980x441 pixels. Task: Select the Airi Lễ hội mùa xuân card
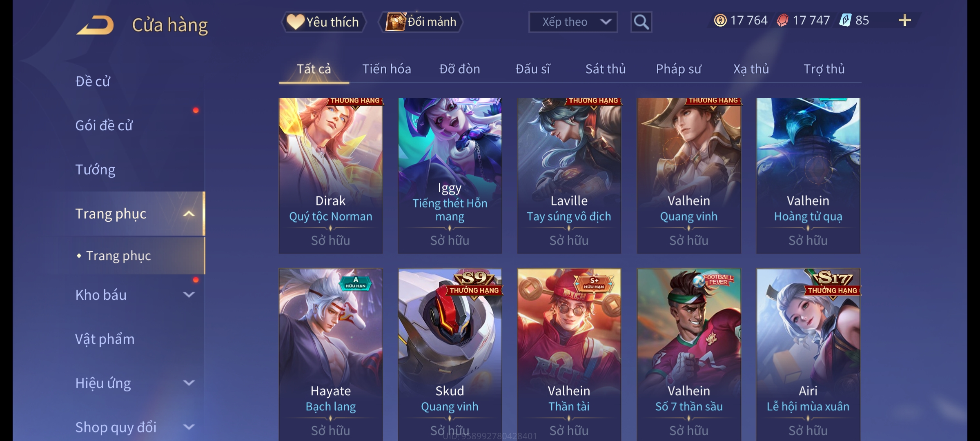808,354
